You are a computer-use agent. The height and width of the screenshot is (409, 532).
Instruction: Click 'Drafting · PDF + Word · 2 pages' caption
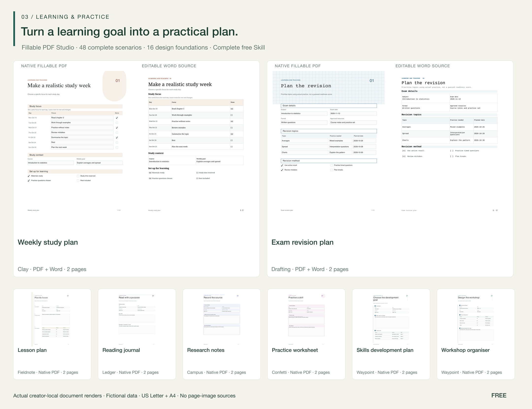pos(310,269)
